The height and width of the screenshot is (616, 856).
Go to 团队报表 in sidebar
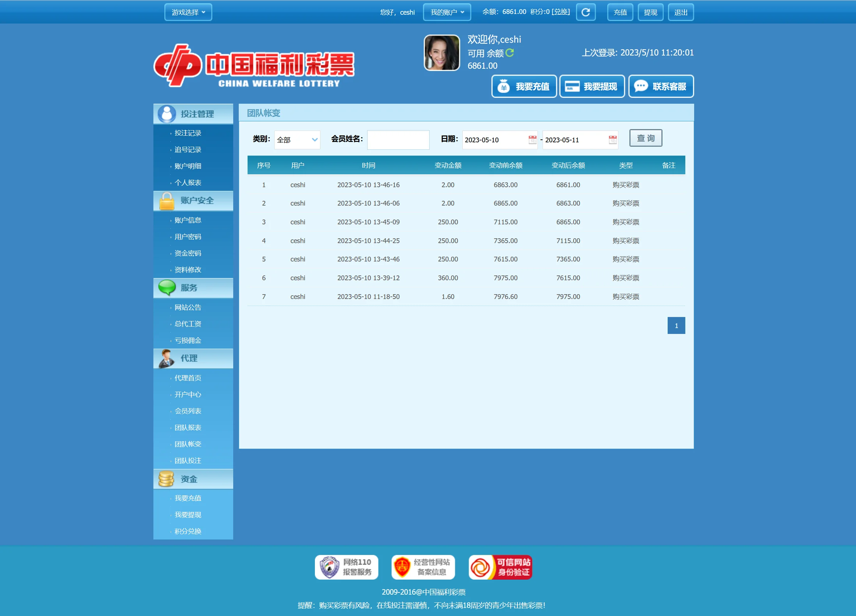188,427
